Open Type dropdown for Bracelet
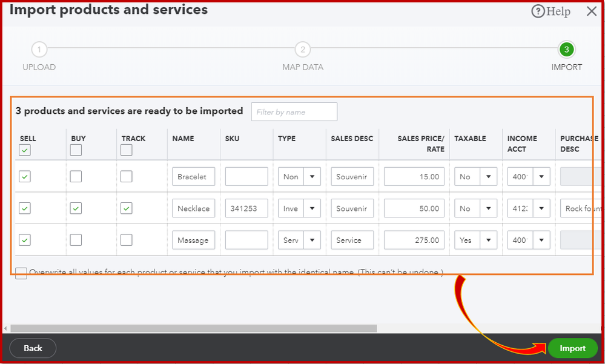 pyautogui.click(x=312, y=177)
